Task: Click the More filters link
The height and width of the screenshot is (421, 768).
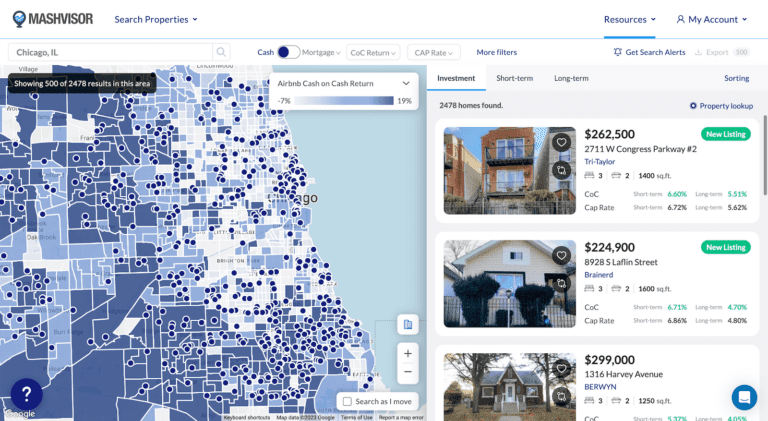Action: (x=496, y=52)
